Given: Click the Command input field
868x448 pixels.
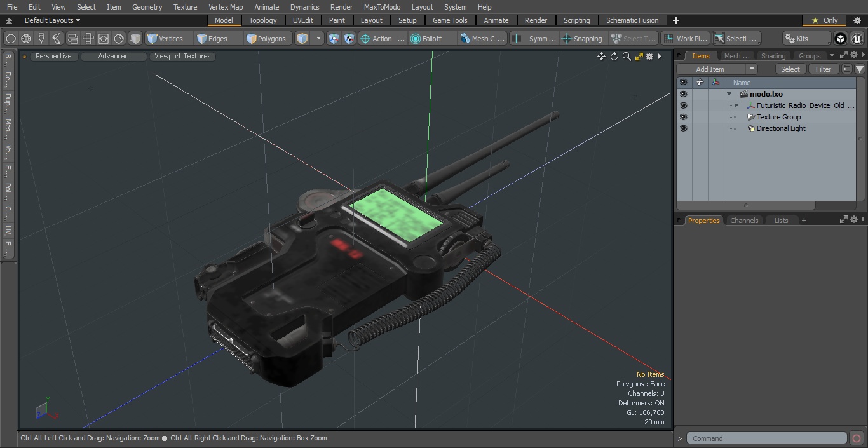Looking at the screenshot, I should [766, 438].
